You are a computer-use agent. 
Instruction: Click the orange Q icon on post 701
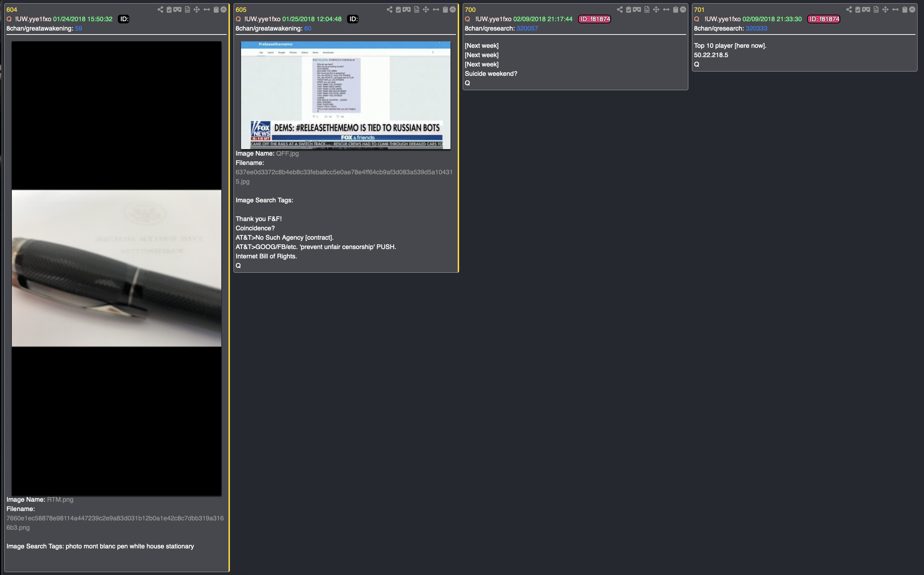[697, 19]
